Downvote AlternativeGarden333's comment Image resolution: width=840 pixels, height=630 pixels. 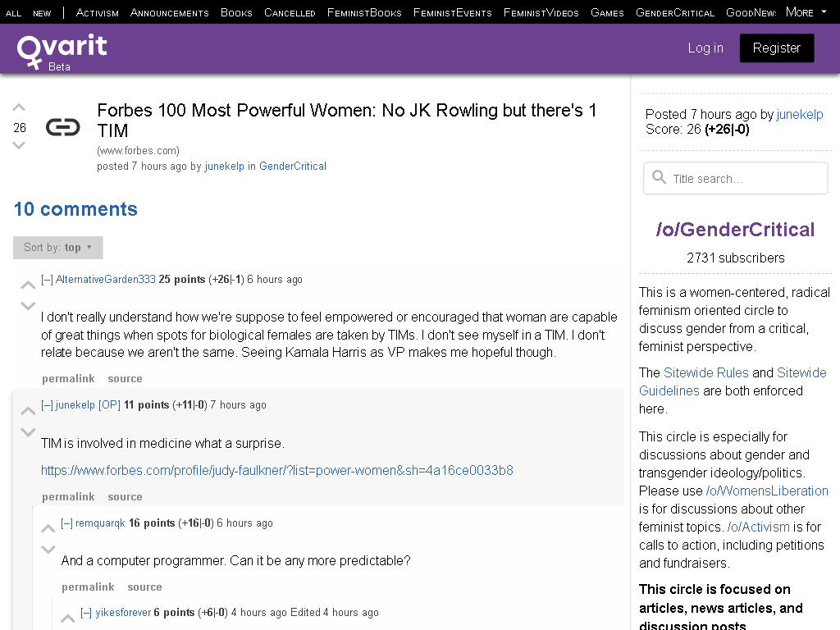pyautogui.click(x=28, y=306)
